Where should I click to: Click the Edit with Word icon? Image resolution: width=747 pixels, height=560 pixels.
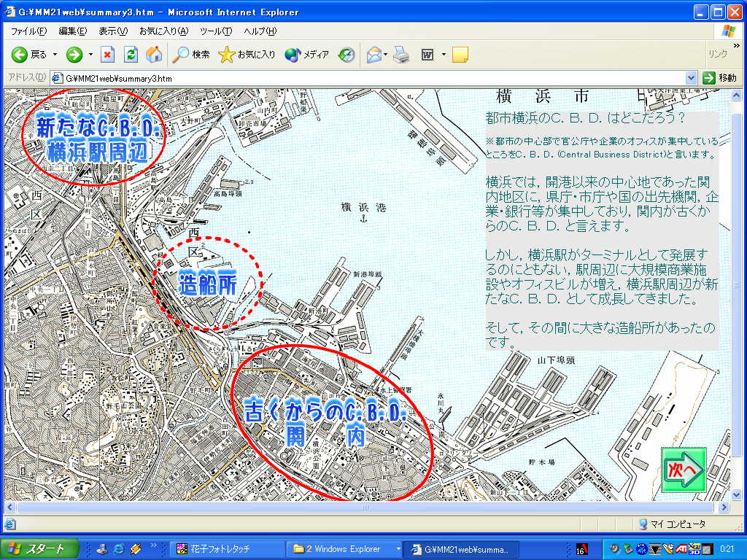pos(427,55)
